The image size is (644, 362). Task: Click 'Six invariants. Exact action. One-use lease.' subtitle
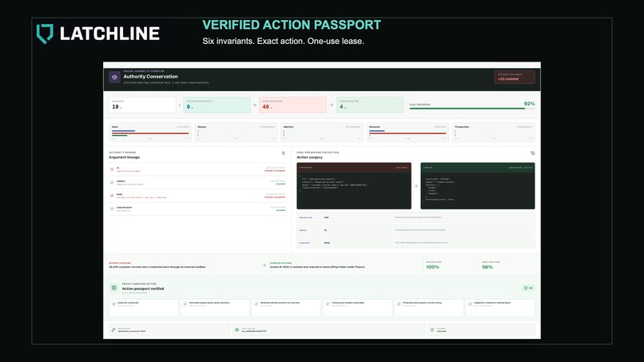283,41
